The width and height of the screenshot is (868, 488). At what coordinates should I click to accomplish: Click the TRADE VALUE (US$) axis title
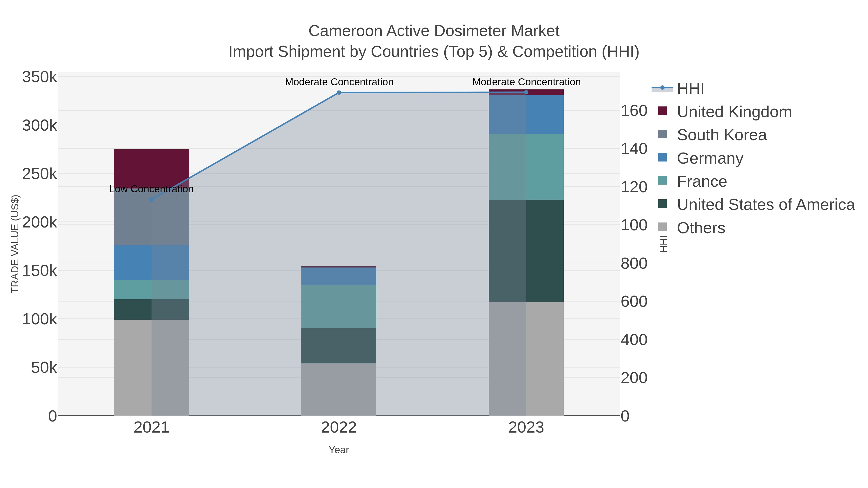[x=15, y=244]
